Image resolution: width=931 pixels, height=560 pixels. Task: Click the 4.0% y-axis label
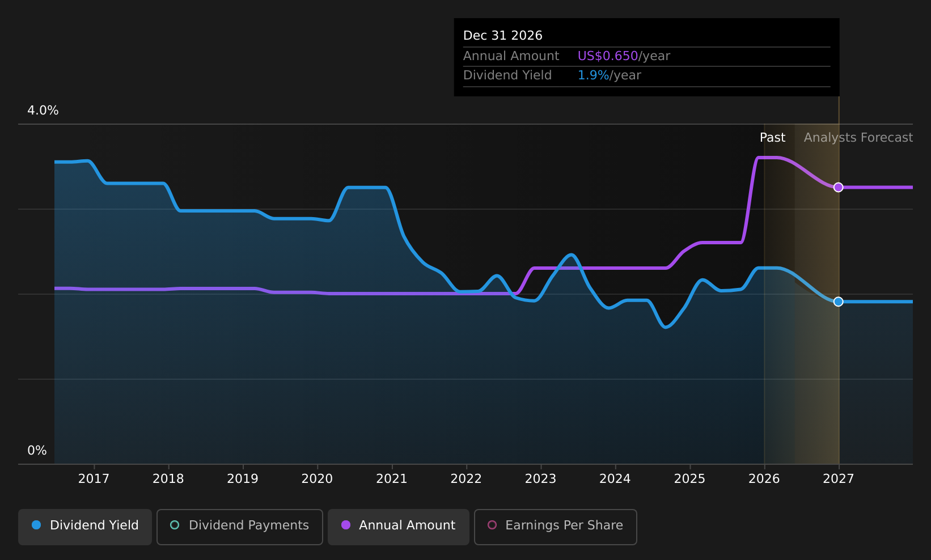43,111
